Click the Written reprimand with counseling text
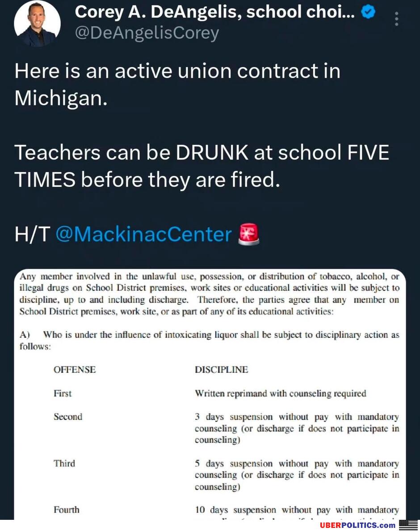 click(x=280, y=393)
